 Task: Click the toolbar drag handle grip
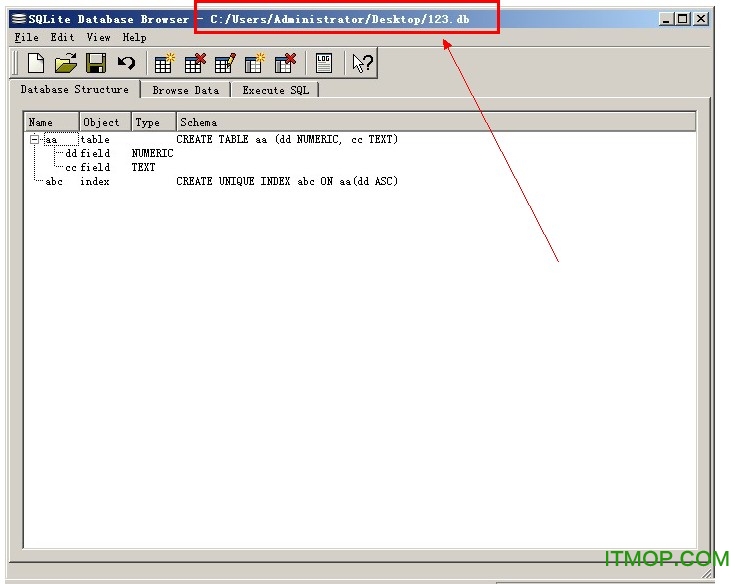[x=15, y=63]
